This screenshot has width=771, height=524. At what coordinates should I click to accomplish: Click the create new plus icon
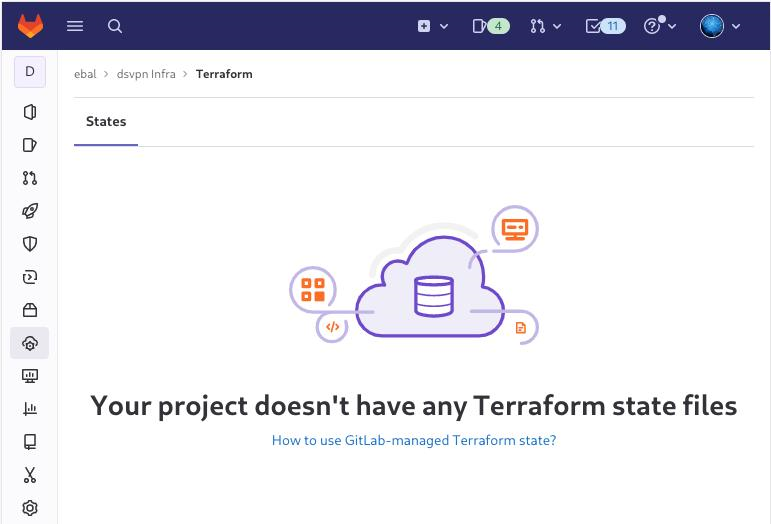pos(423,26)
